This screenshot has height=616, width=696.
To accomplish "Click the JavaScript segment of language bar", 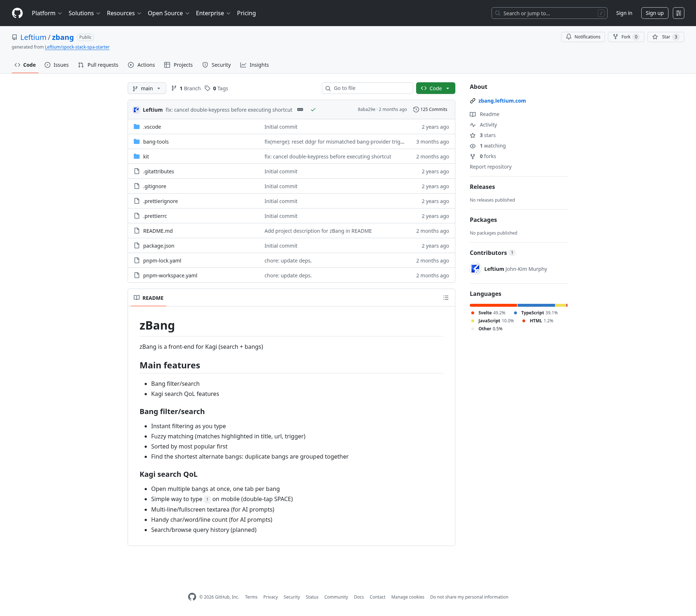I will (561, 305).
